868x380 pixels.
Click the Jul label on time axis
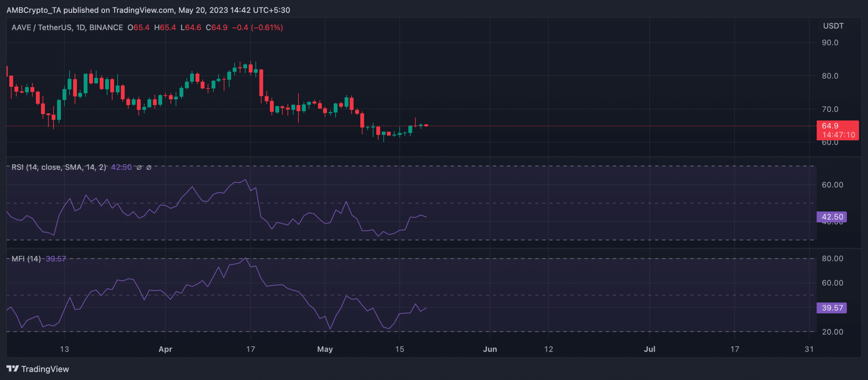click(x=650, y=349)
